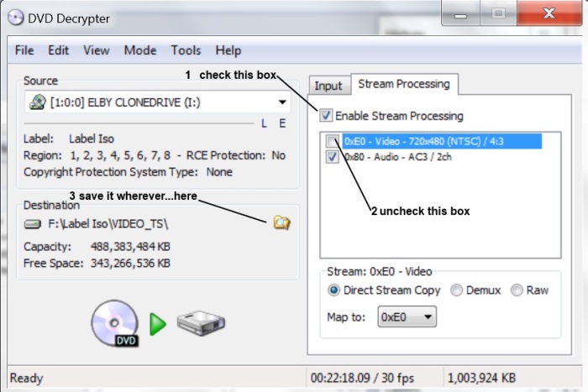Switch to the Stream Processing tab
588x392 pixels.
coord(404,84)
